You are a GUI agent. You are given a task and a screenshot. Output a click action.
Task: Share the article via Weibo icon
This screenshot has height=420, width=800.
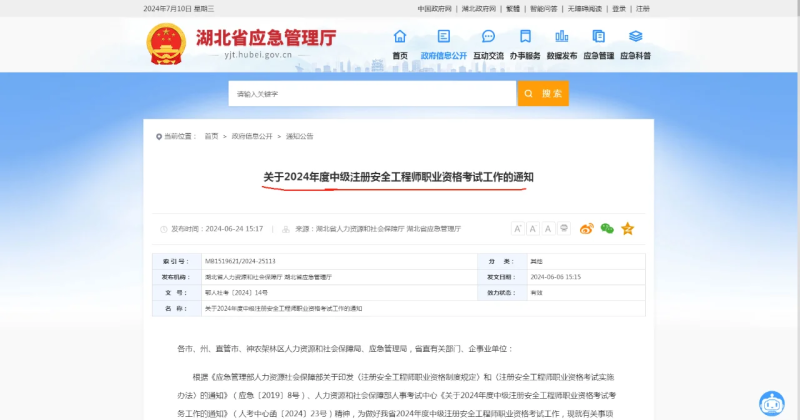coord(587,229)
